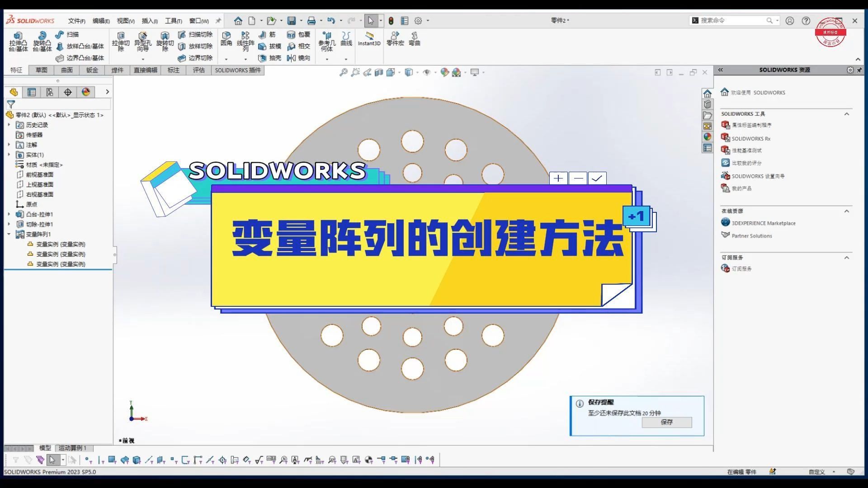This screenshot has width=868, height=488.
Task: Collapse the 订阅服务 section
Action: pos(847,258)
